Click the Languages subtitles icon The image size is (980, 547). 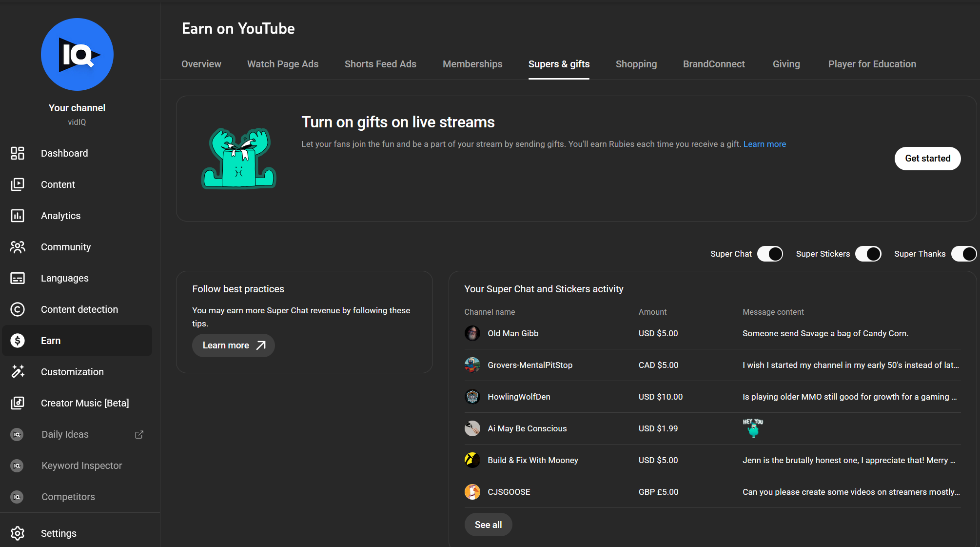coord(18,278)
